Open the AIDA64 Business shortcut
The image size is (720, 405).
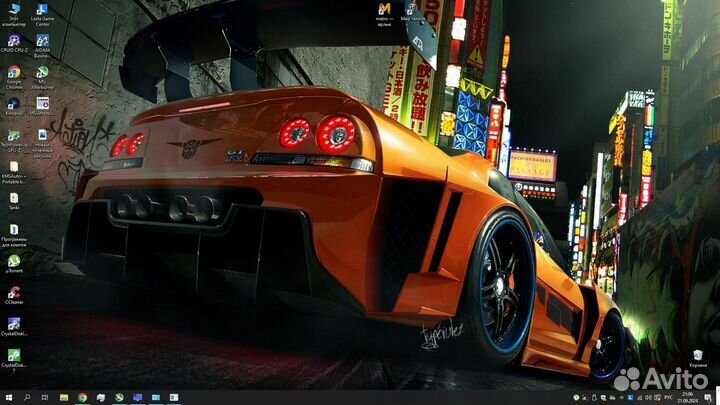pos(42,41)
